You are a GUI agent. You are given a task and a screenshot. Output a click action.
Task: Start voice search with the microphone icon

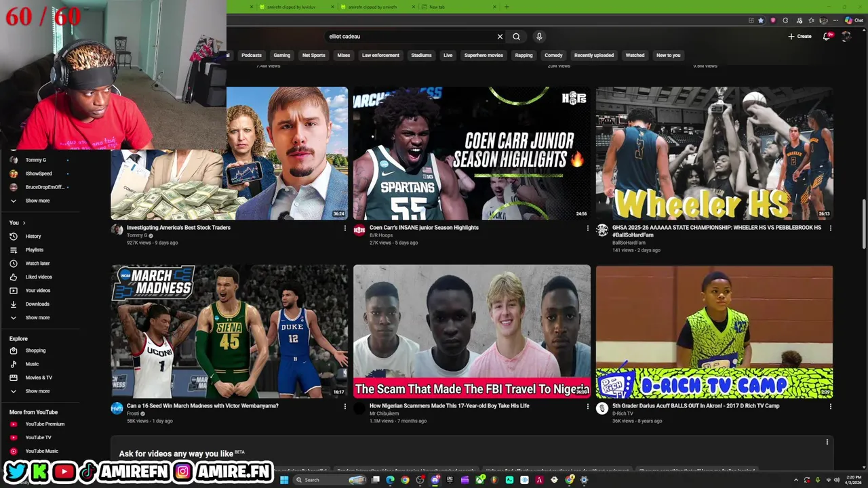[539, 37]
